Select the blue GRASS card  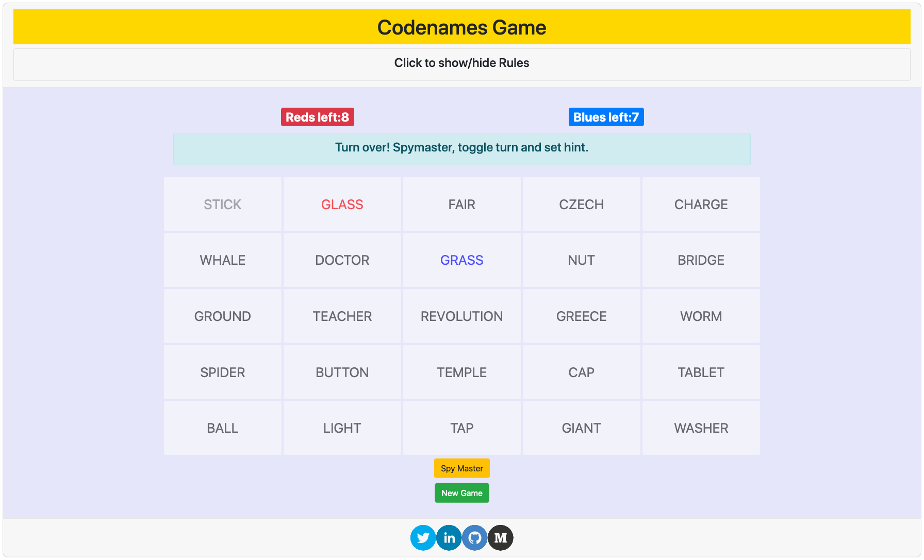(462, 260)
